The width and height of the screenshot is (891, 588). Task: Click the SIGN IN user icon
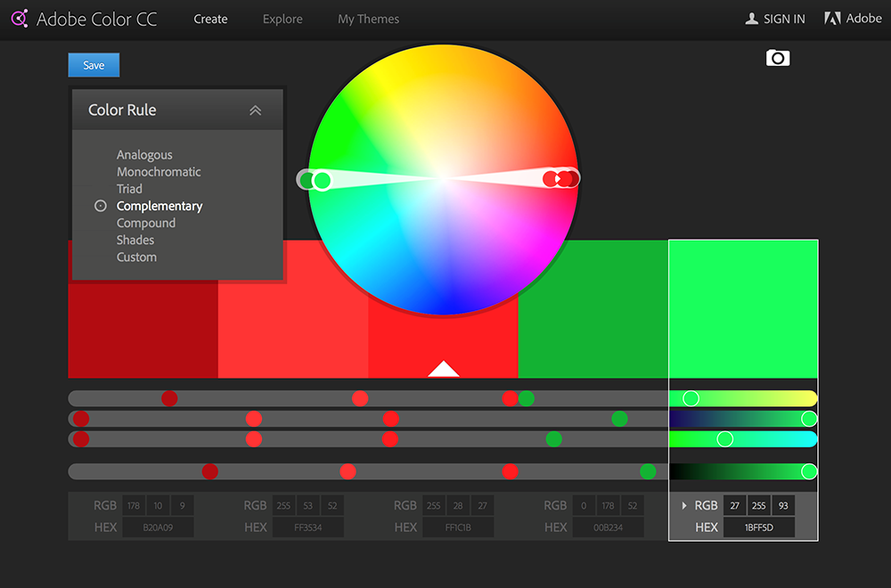[752, 19]
